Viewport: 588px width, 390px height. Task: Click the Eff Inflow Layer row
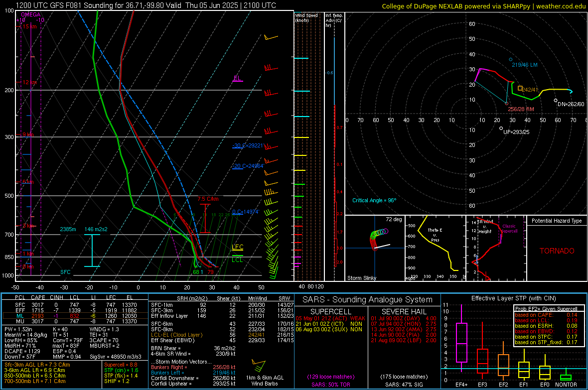click(x=222, y=316)
